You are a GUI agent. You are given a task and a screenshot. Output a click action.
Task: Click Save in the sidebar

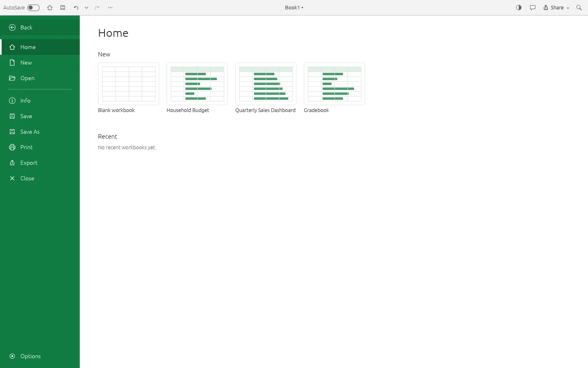(40, 116)
